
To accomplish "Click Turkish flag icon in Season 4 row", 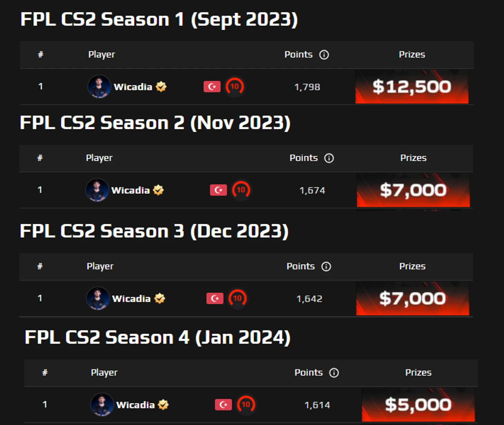I will pyautogui.click(x=223, y=404).
